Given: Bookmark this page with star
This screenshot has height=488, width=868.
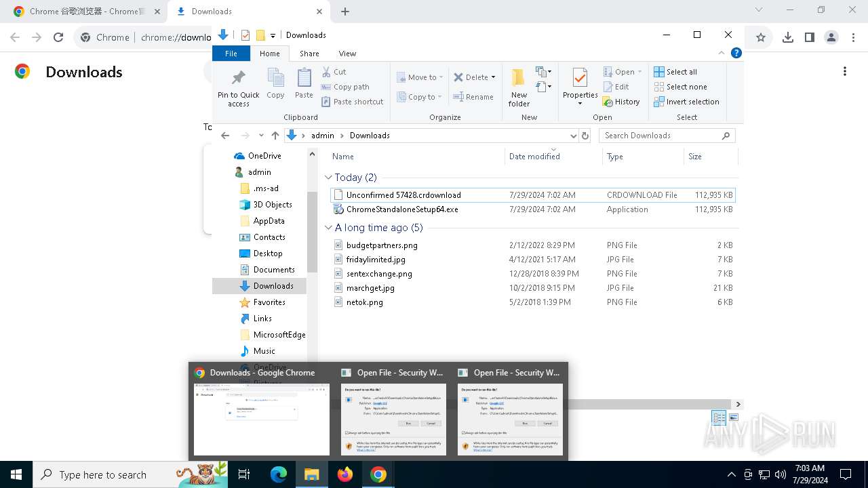Looking at the screenshot, I should click(761, 38).
